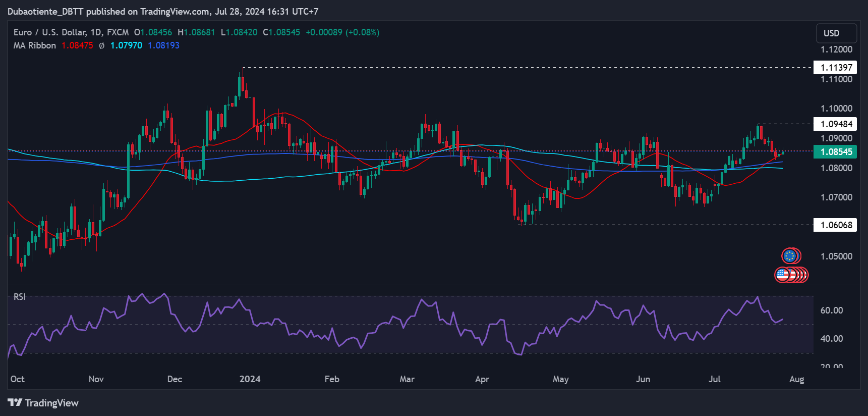Click the 2024 label on the time axis
The height and width of the screenshot is (416, 868).
250,379
